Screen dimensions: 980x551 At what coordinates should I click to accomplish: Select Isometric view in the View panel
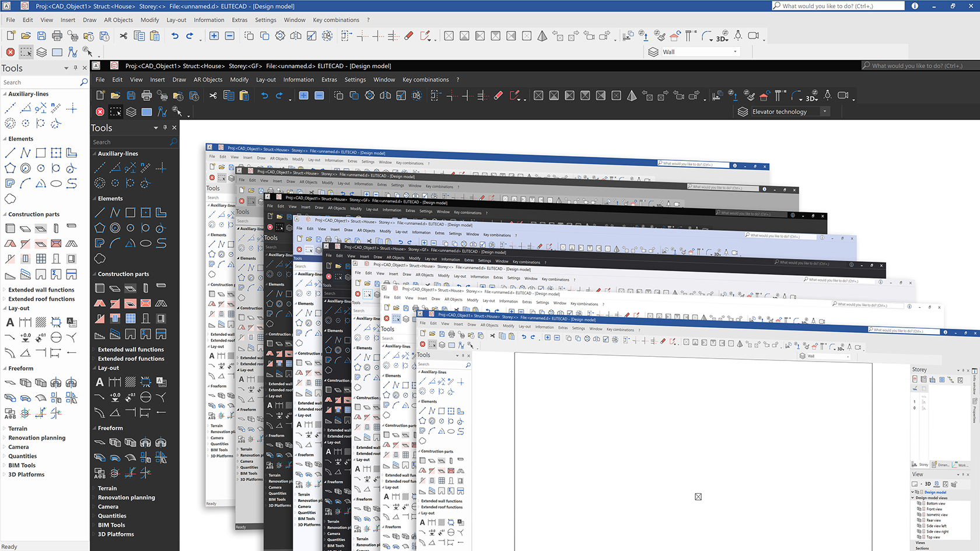click(937, 515)
